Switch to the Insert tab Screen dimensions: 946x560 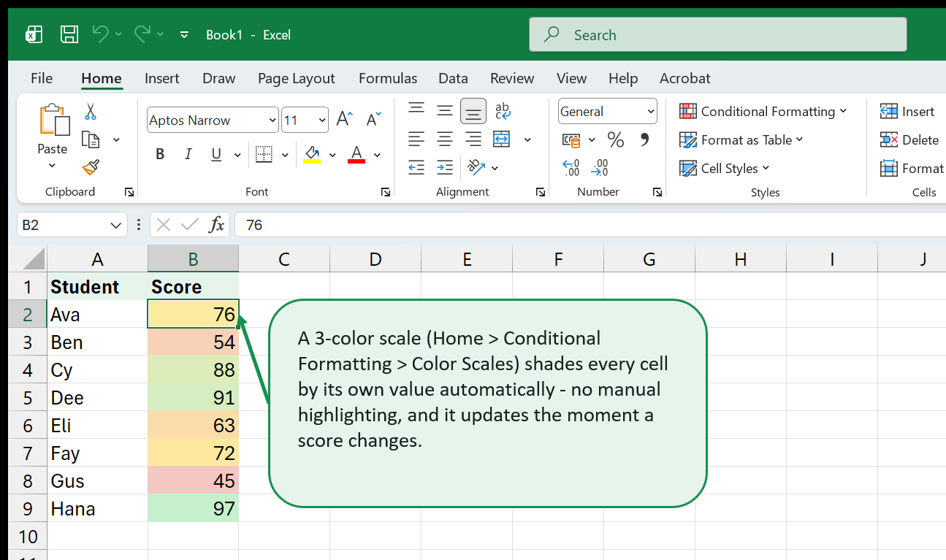(x=162, y=78)
